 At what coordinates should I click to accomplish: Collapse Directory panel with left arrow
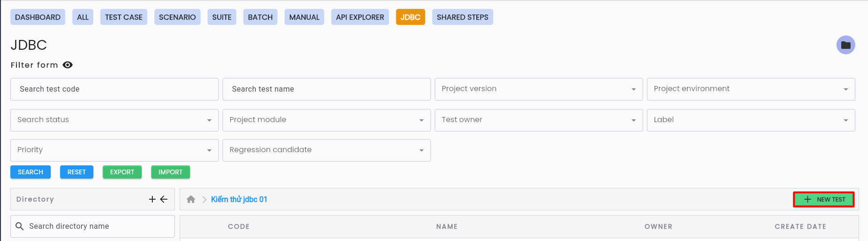tap(164, 199)
